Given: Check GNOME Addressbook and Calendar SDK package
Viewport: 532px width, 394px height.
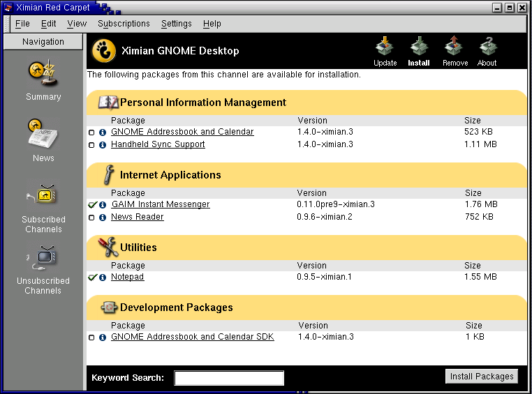Looking at the screenshot, I should pos(91,338).
